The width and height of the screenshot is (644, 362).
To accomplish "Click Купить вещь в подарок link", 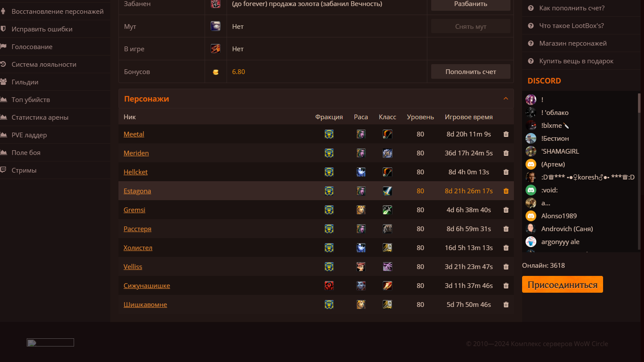I will click(576, 61).
